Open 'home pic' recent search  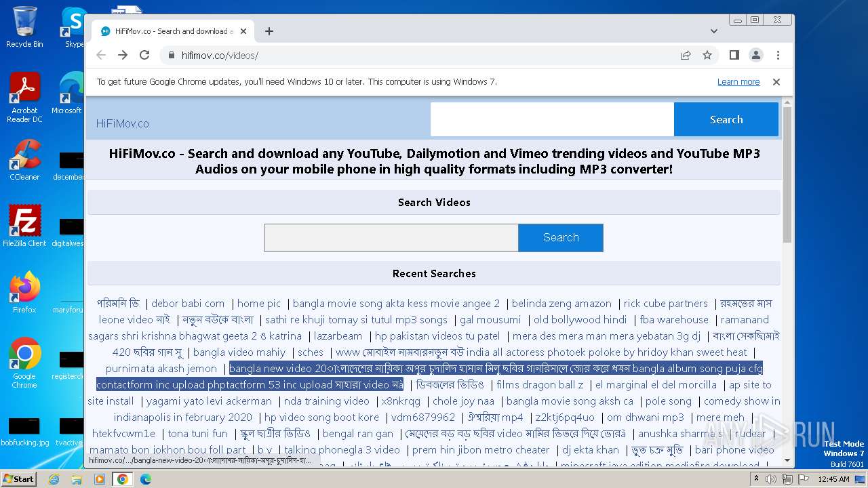[x=259, y=304]
